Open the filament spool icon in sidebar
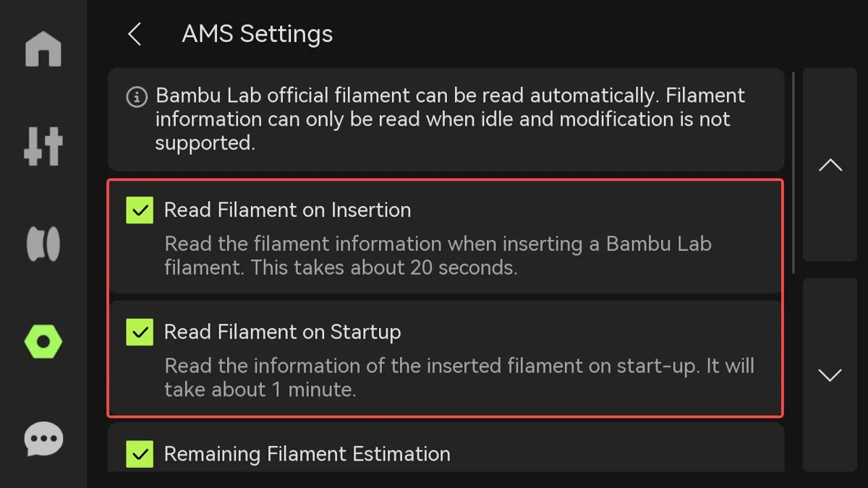 [43, 244]
